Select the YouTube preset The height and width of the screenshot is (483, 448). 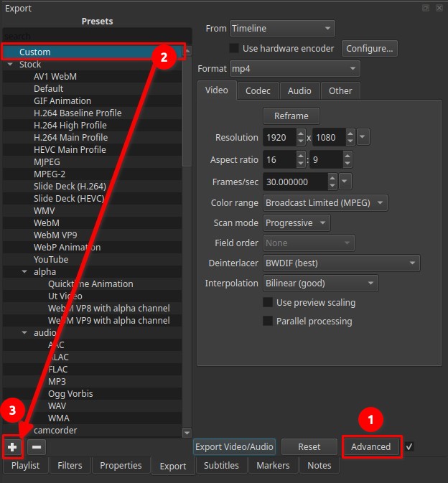[51, 259]
